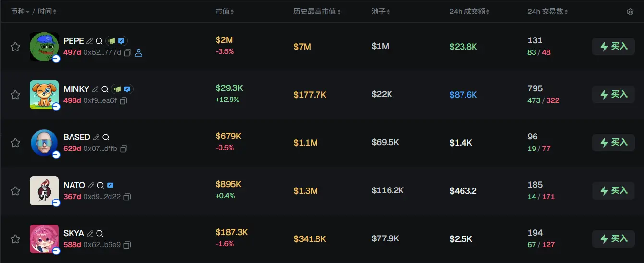This screenshot has height=263, width=644.
Task: Buy NATO with the 买入 button
Action: point(613,191)
